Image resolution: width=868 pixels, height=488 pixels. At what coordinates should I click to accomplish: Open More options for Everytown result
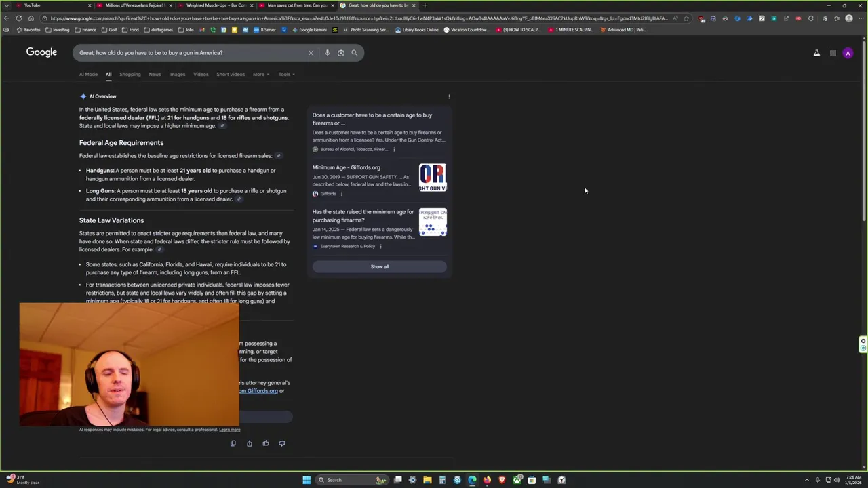380,246
